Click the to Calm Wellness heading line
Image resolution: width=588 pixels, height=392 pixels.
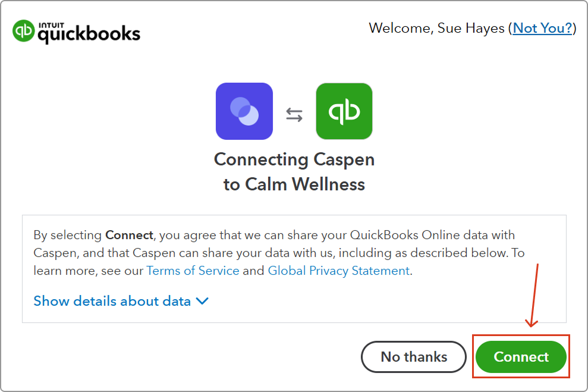click(294, 184)
